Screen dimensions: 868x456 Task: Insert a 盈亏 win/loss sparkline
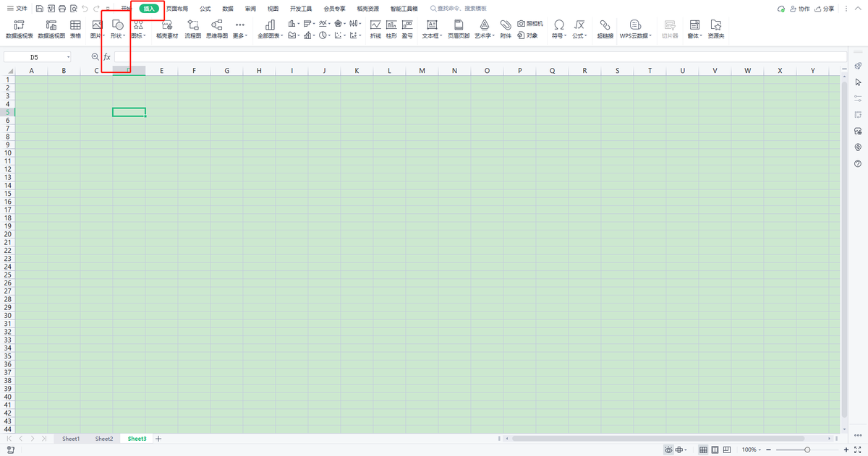pos(407,29)
